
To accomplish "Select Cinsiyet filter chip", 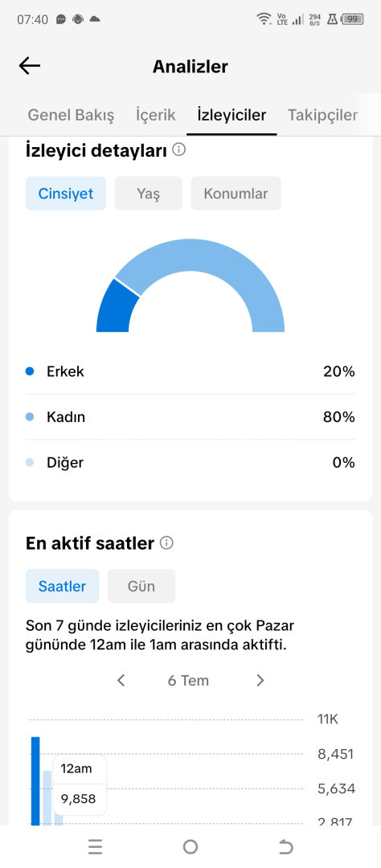I will click(65, 194).
